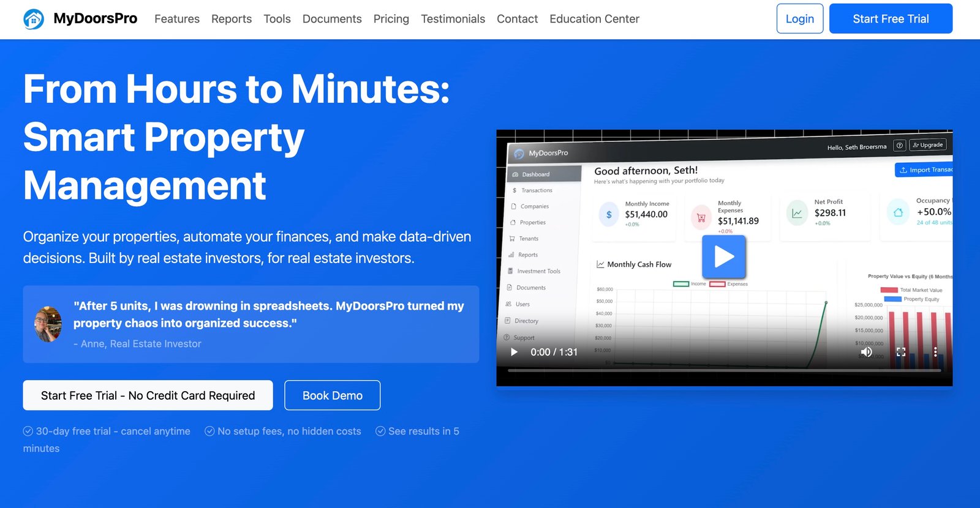Click the MyDoorsPro house logo icon
This screenshot has width=980, height=508.
tap(34, 19)
